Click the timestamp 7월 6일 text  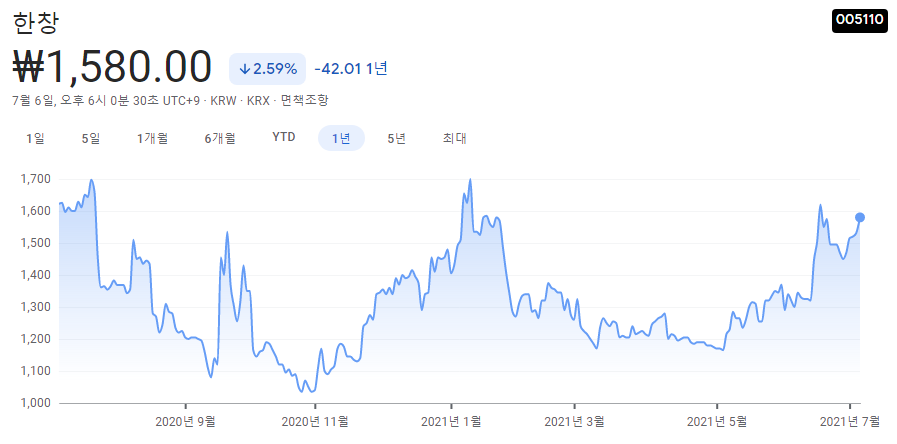33,101
